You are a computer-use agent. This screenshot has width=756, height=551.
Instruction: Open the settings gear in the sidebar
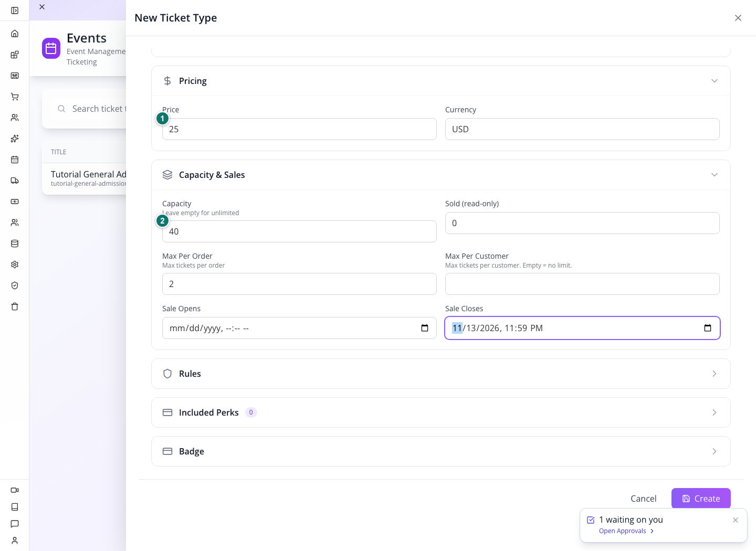(15, 264)
